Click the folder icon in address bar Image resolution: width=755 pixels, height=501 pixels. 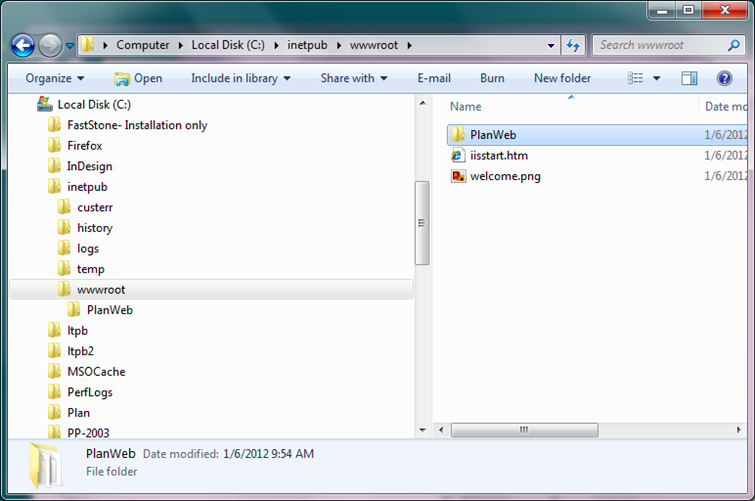(87, 45)
